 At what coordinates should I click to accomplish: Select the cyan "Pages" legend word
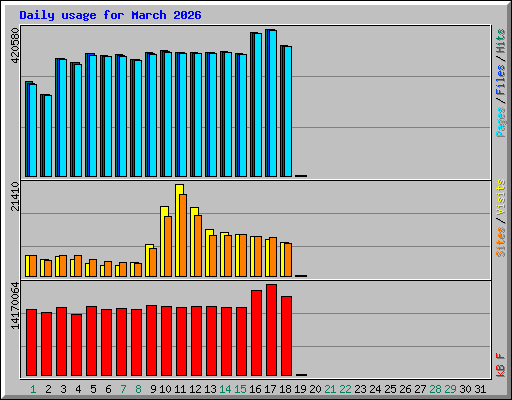(x=501, y=122)
